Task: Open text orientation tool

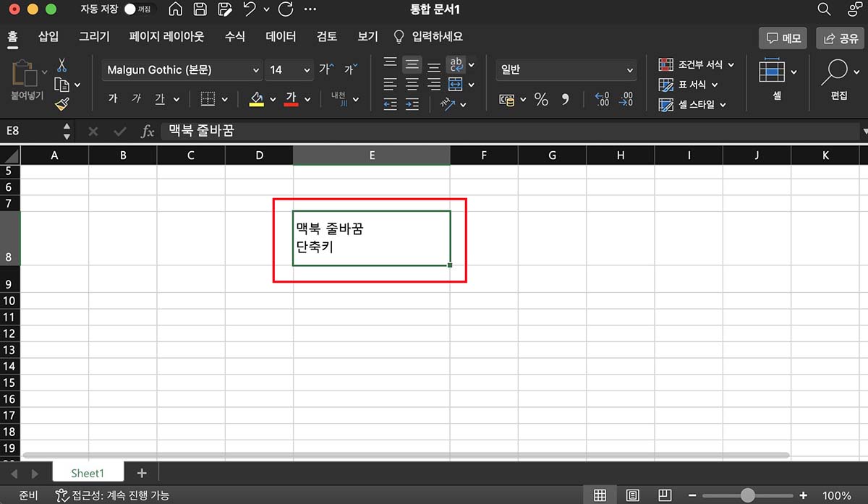Action: [x=447, y=104]
